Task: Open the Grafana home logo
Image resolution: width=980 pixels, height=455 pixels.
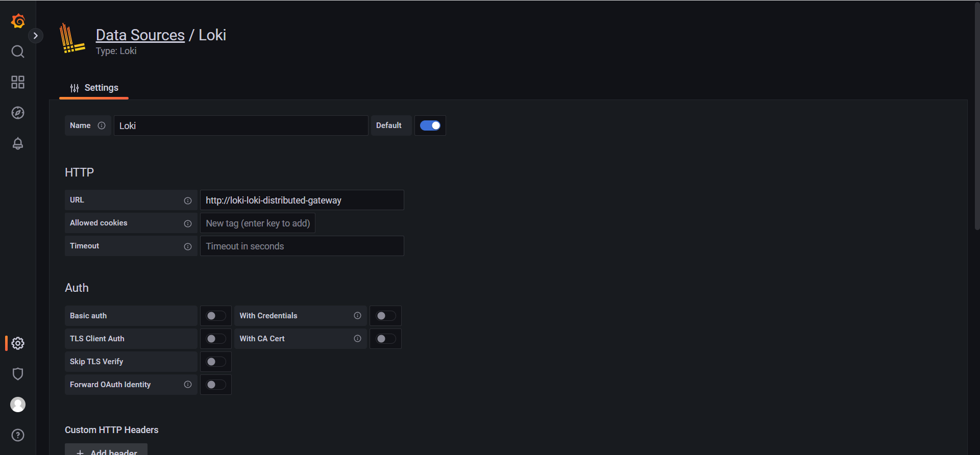Action: (x=18, y=21)
